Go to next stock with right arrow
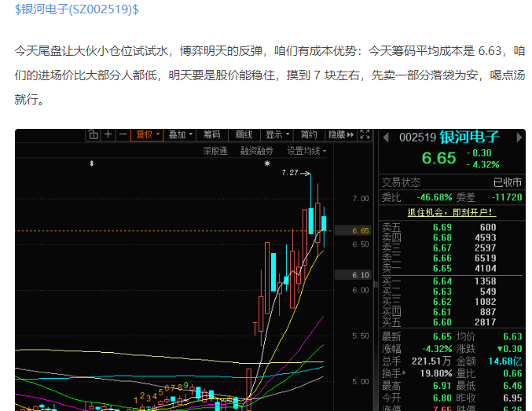The height and width of the screenshot is (411, 532). pos(519,138)
